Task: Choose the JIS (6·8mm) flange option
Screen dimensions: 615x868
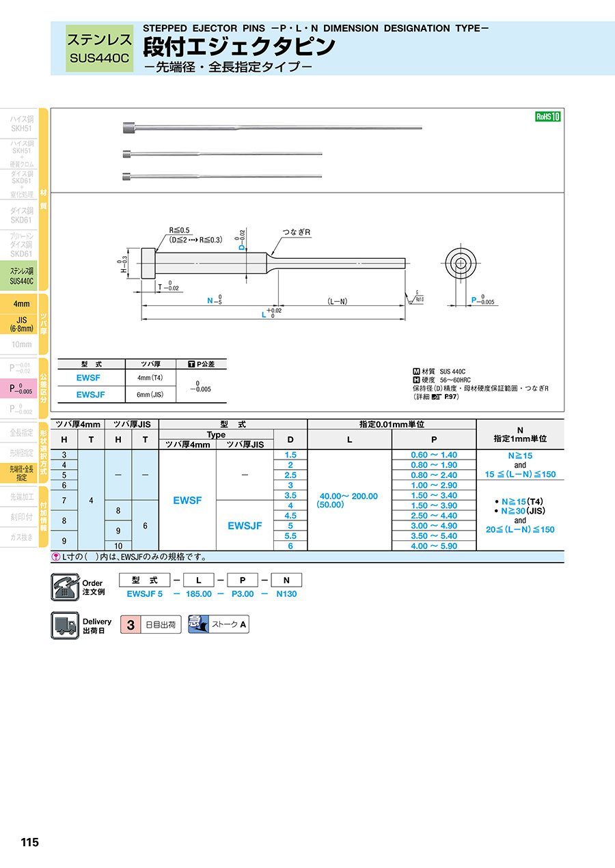Action: click(x=20, y=324)
